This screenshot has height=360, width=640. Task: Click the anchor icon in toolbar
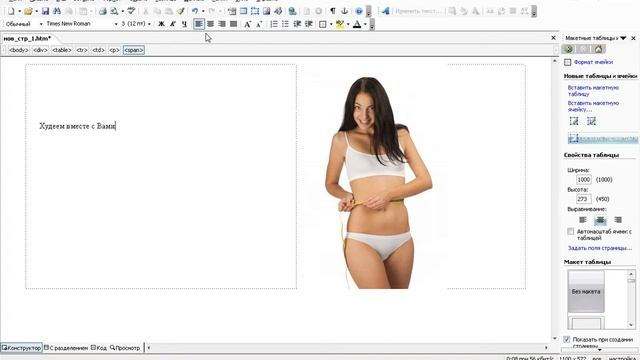click(344, 11)
